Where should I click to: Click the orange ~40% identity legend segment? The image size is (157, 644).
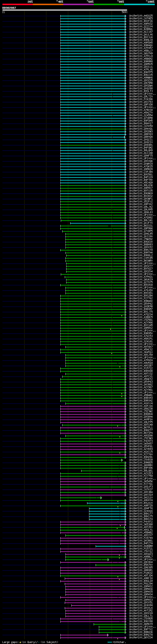[x=48, y=4]
